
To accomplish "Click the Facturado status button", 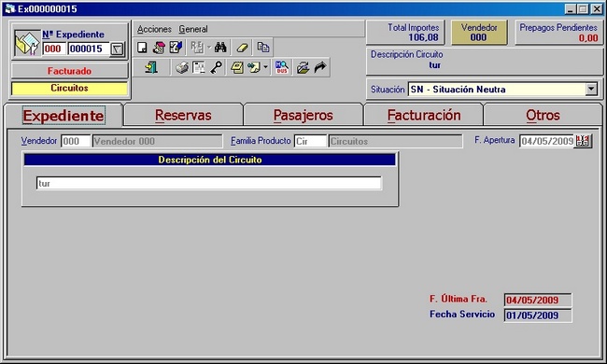I will tap(70, 71).
